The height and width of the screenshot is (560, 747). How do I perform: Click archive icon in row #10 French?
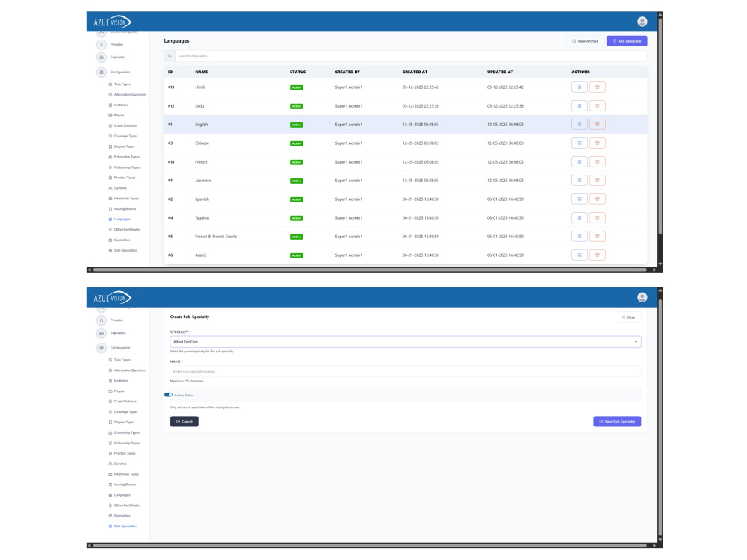click(x=598, y=162)
